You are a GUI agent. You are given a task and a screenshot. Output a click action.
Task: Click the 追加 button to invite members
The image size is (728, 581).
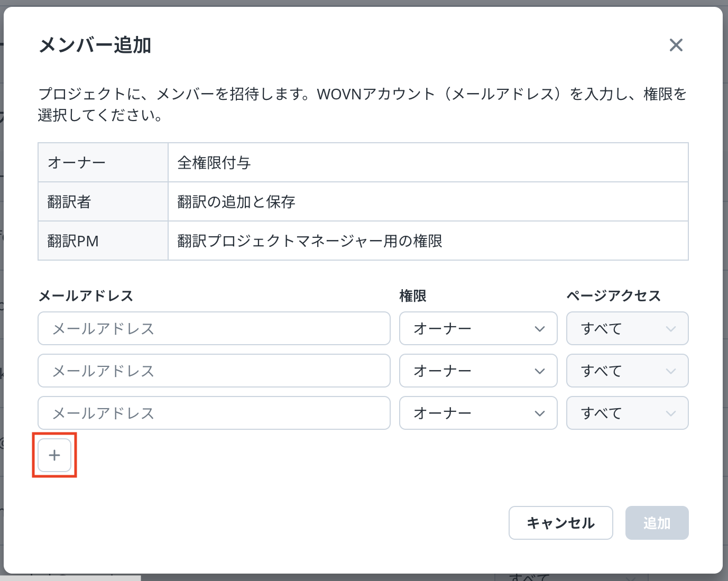tap(657, 523)
